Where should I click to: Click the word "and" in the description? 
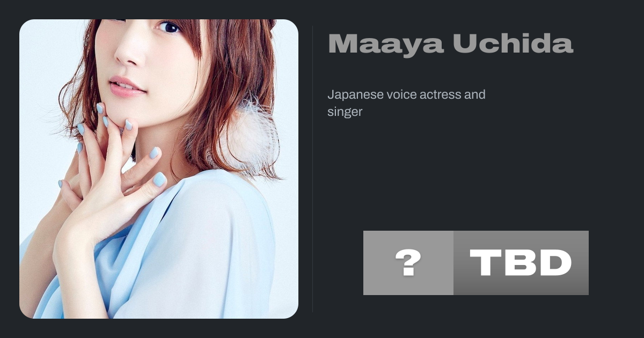[475, 95]
